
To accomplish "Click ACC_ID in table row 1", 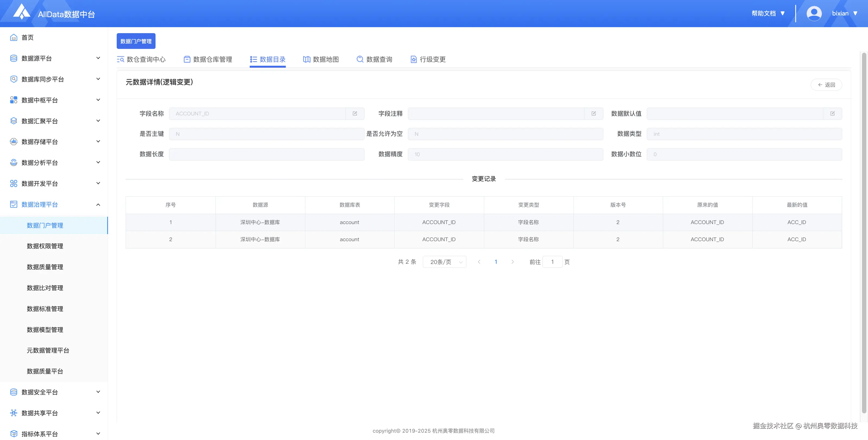I will (797, 222).
